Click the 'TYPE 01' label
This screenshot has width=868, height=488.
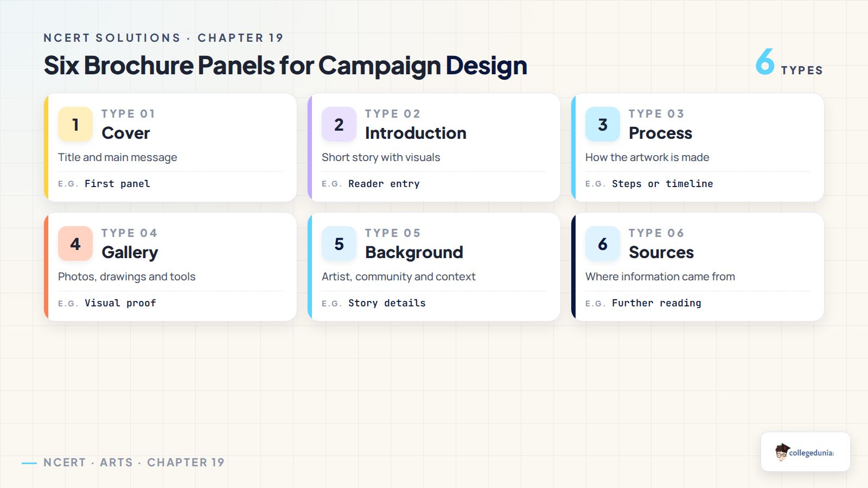click(x=129, y=114)
